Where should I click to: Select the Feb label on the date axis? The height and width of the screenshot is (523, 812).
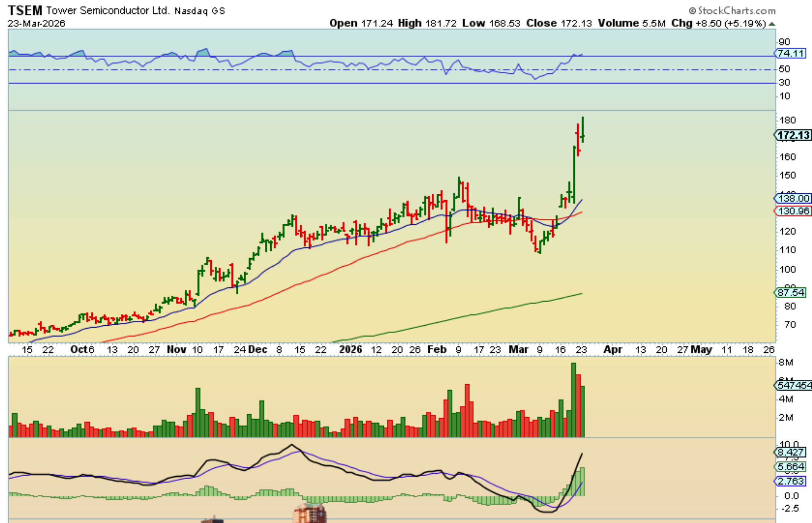pos(436,349)
